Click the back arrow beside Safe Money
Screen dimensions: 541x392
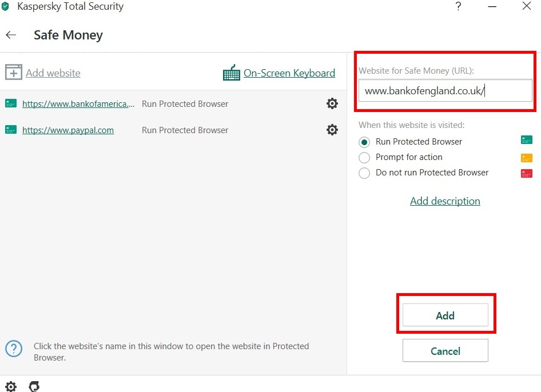11,35
